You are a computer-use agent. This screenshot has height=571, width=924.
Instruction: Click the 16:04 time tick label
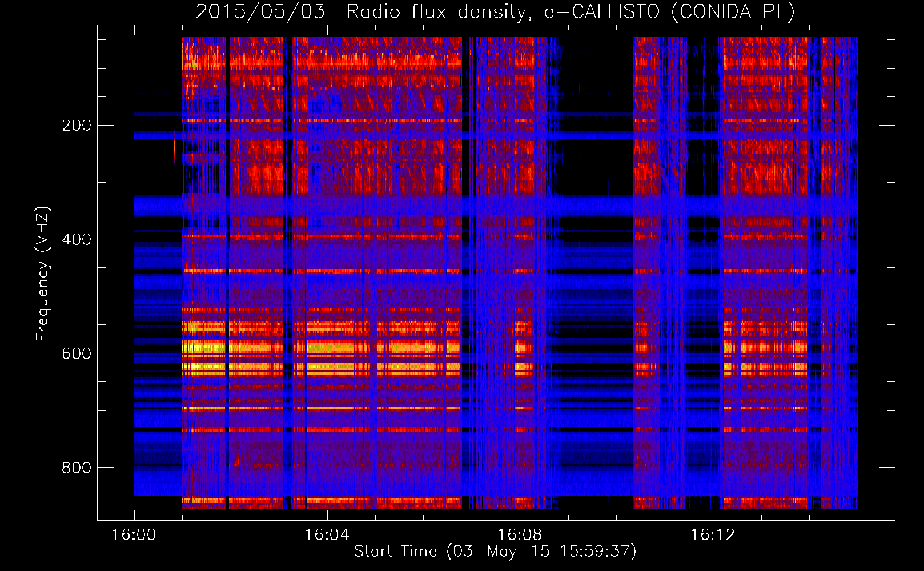(x=327, y=535)
